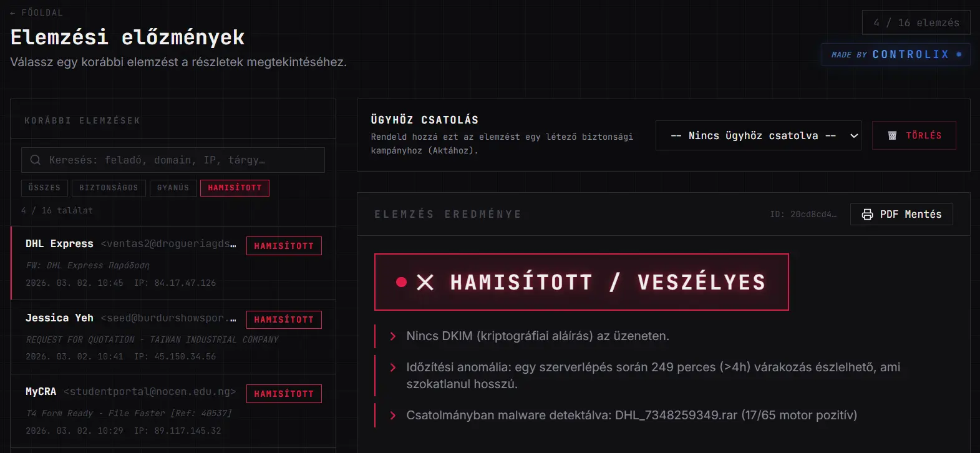Click the dropdown arrow of the case selector
This screenshot has width=980, height=453.
tap(854, 135)
